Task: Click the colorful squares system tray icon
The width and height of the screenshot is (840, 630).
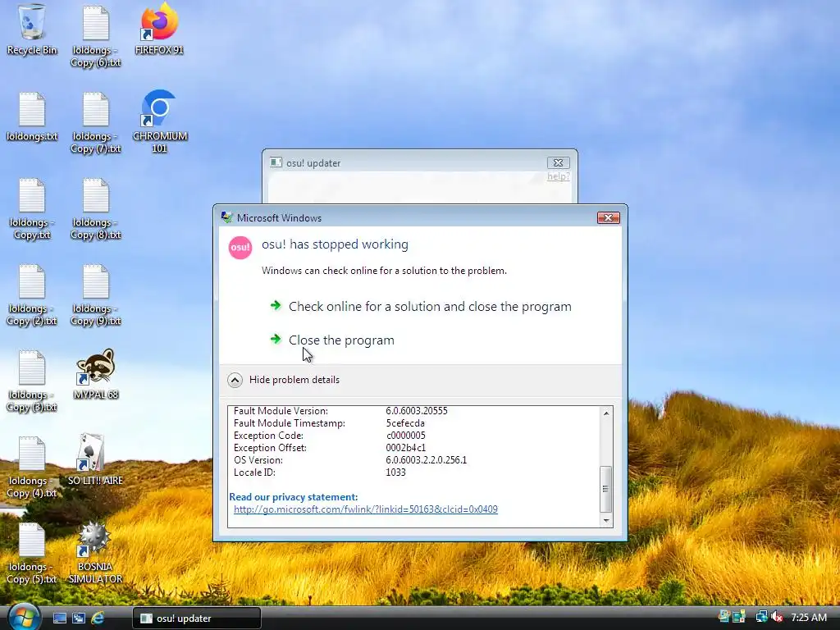Action: point(739,617)
